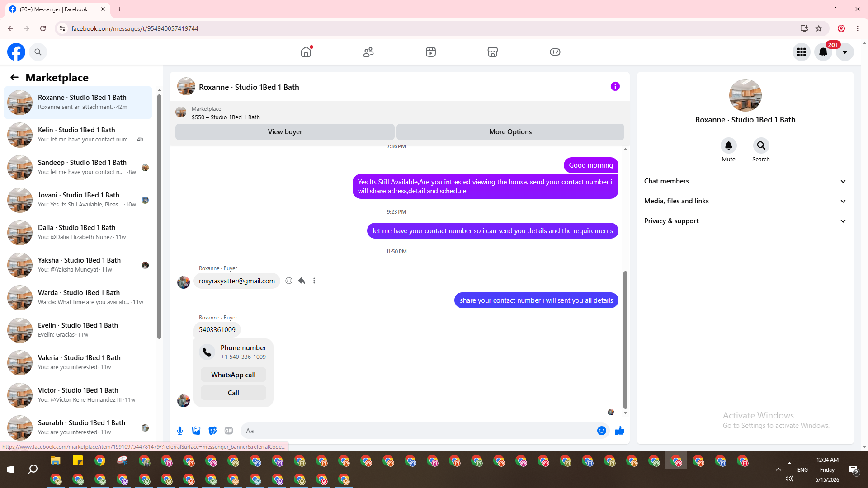Open Dalia Studio 1Bed 1 Bath conversation
Image resolution: width=868 pixels, height=488 pixels.
click(78, 233)
